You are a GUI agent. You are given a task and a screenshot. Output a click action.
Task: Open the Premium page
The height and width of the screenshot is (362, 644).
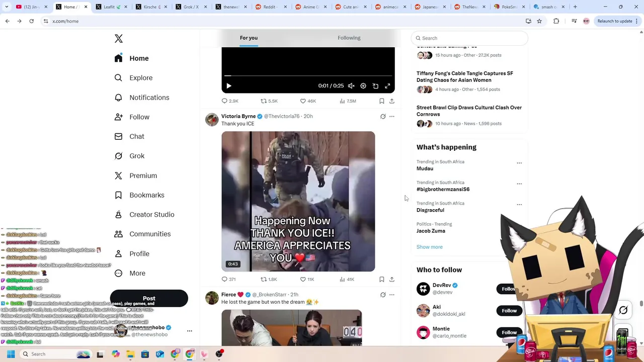click(x=136, y=175)
